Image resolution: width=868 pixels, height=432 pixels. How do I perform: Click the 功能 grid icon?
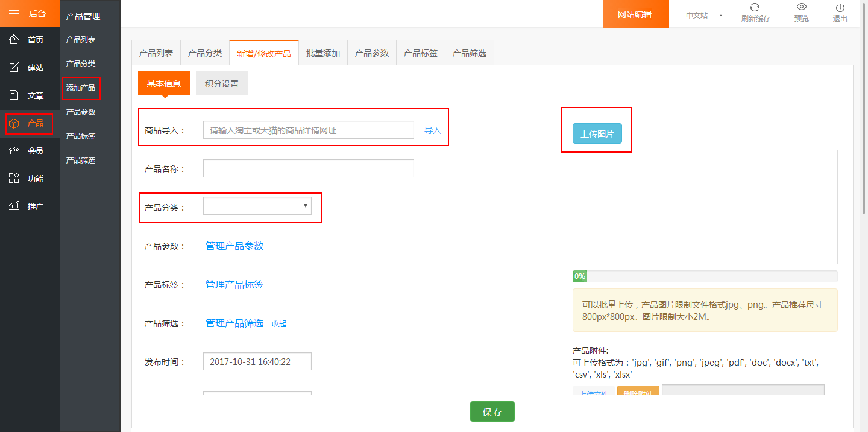click(x=14, y=179)
